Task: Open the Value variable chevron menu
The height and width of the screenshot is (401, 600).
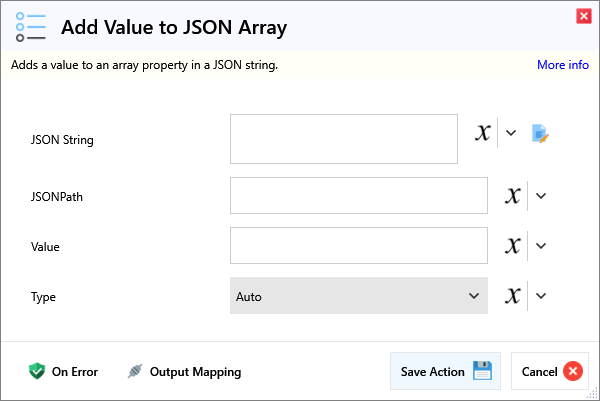Action: (x=541, y=246)
